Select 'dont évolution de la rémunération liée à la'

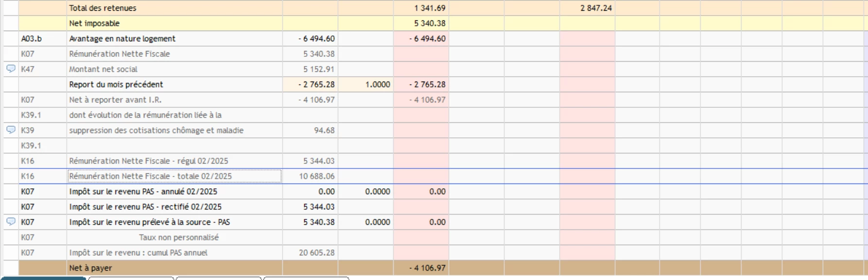(145, 115)
